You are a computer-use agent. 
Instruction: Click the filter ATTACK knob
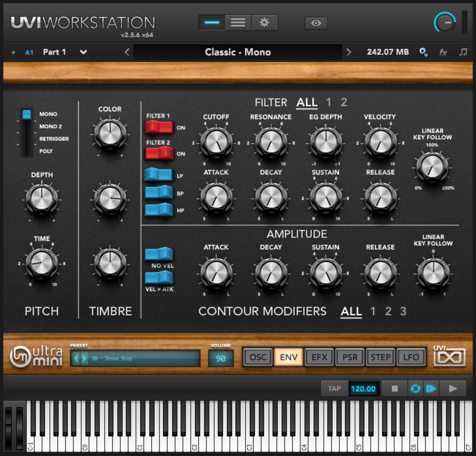coord(216,197)
